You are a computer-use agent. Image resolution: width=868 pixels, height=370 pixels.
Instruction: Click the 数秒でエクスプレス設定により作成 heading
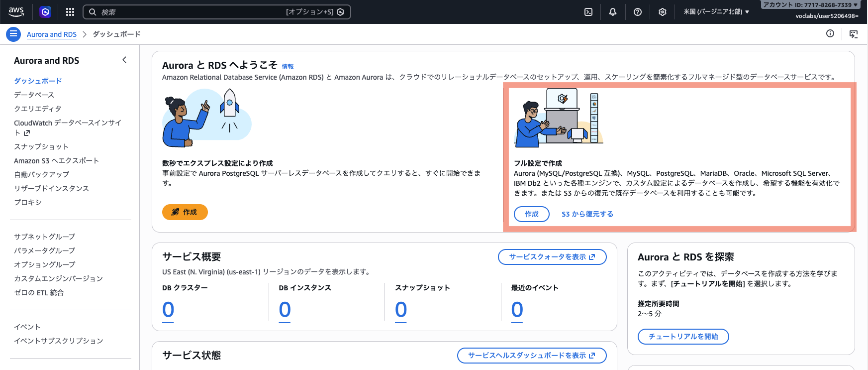pos(217,163)
